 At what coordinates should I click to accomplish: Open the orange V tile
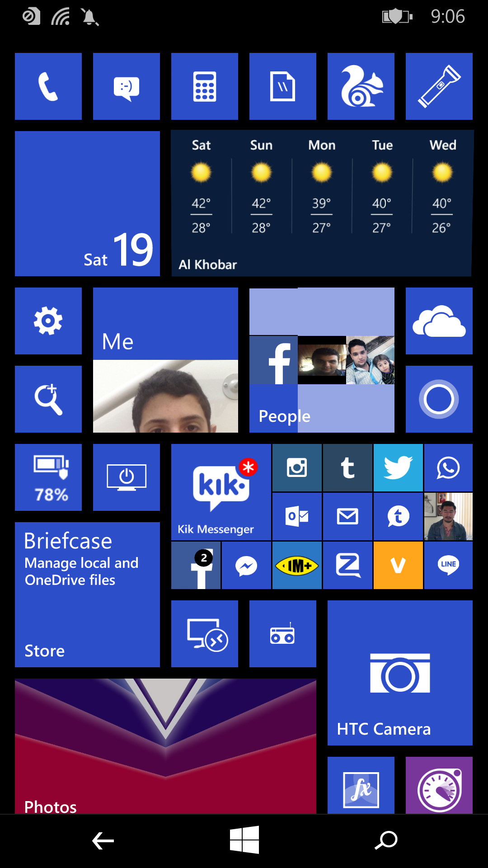pos(398,565)
